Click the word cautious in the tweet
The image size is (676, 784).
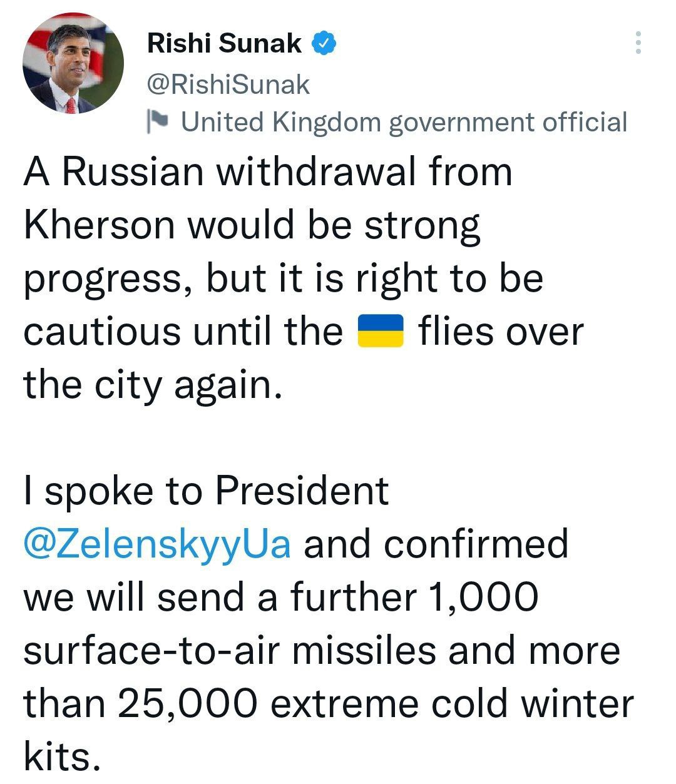101,332
